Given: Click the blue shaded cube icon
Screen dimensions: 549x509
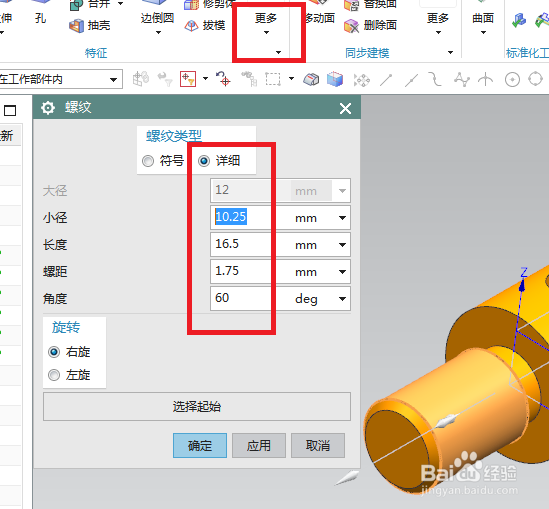Looking at the screenshot, I should (335, 79).
